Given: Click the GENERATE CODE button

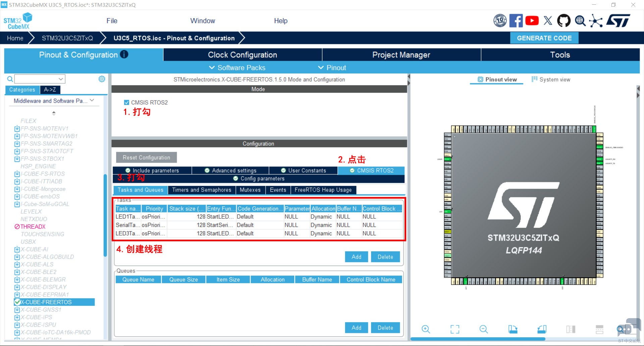Looking at the screenshot, I should pyautogui.click(x=544, y=38).
